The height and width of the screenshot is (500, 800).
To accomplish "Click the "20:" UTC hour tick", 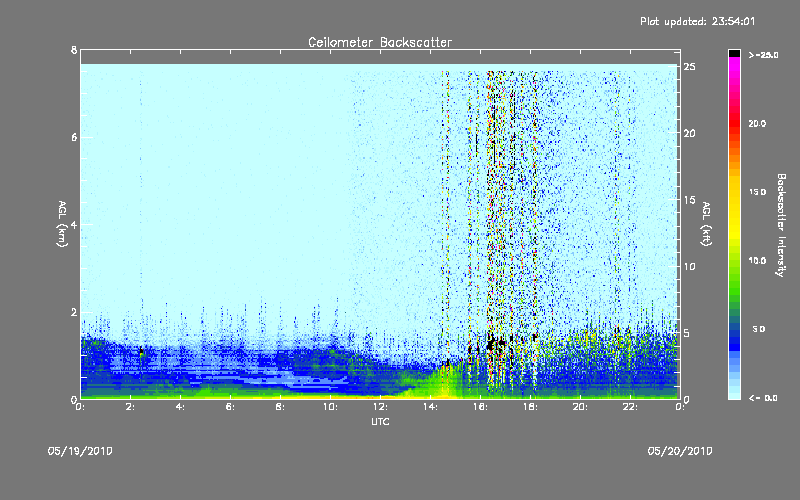I will click(581, 407).
